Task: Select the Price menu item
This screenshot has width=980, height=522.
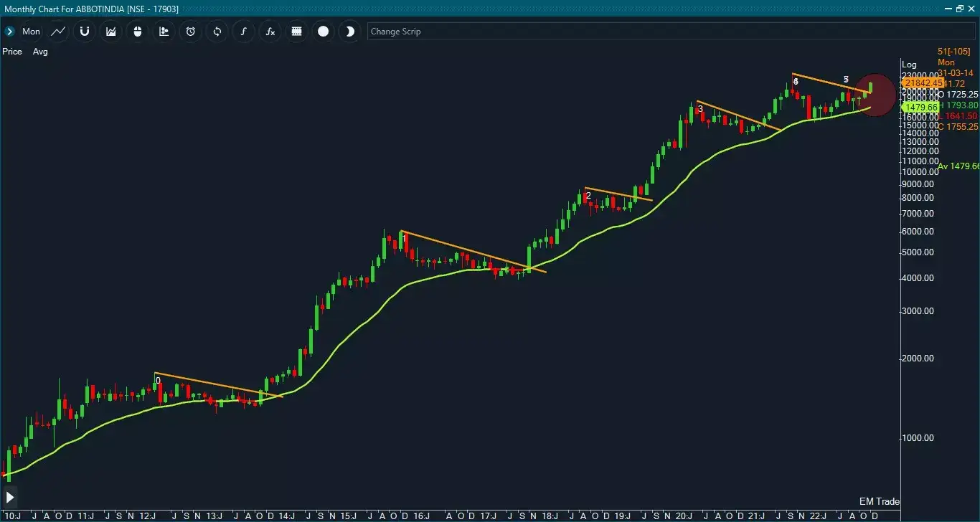Action: click(12, 51)
